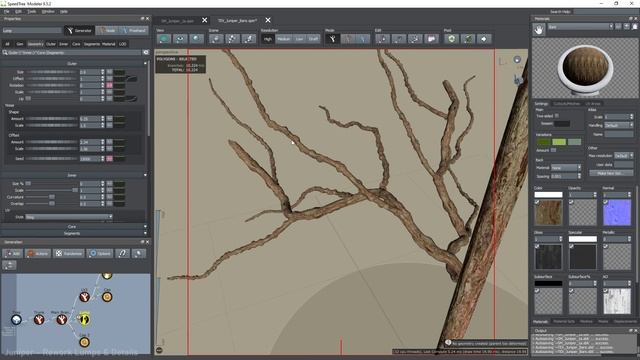Click the first Scene toolbar icon
Image resolution: width=640 pixels, height=360 pixels.
click(x=216, y=39)
